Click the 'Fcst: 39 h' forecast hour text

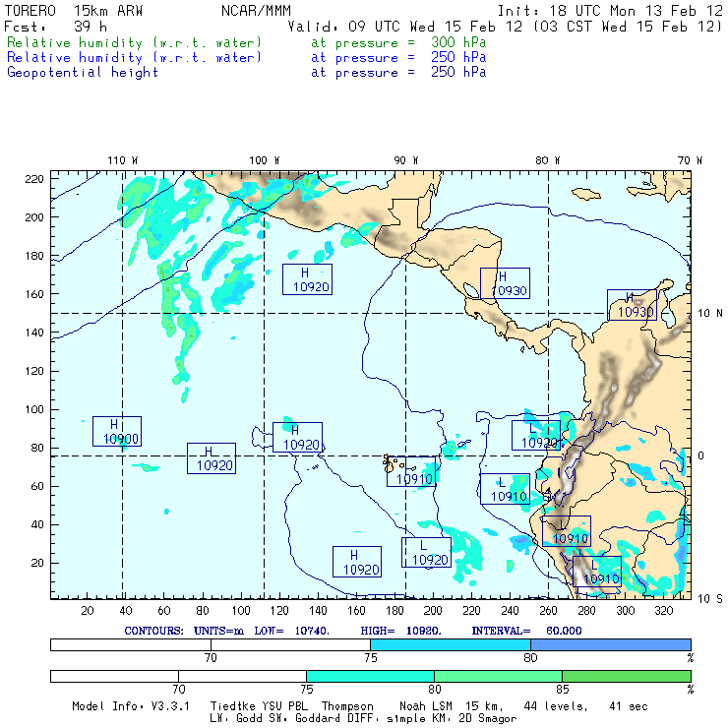point(55,27)
